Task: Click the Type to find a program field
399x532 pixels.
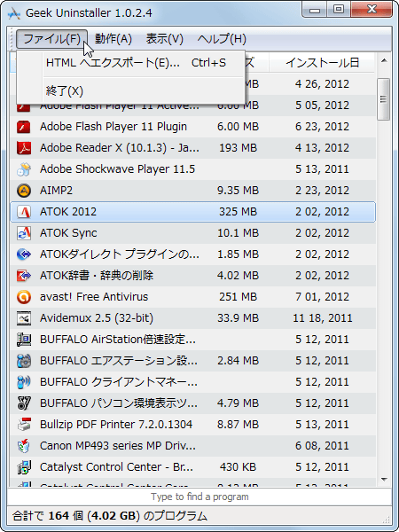Action: tap(199, 497)
